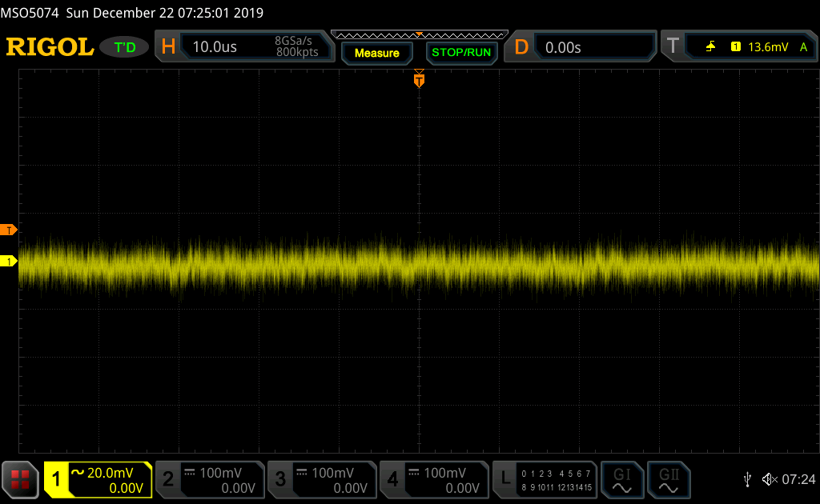Click channel 1 0.00V offset value
Screen dimensions: 820x504
tap(126, 488)
